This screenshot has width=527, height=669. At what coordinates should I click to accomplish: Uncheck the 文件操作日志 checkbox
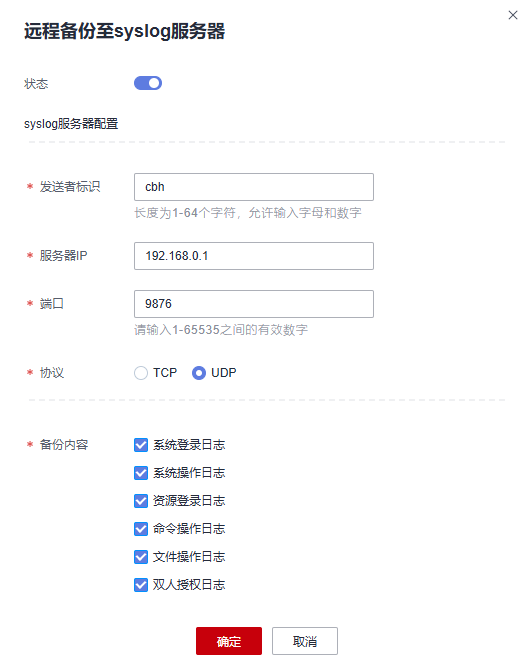[141, 557]
